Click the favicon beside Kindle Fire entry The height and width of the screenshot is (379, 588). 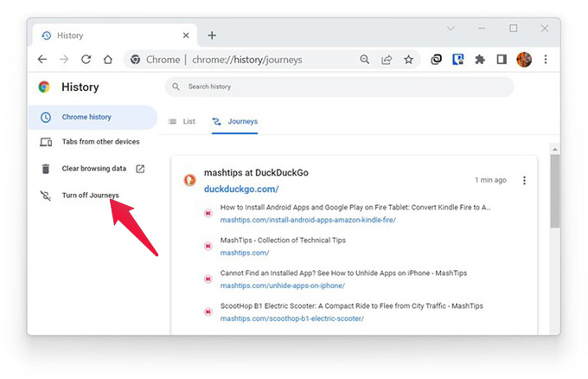tap(208, 214)
